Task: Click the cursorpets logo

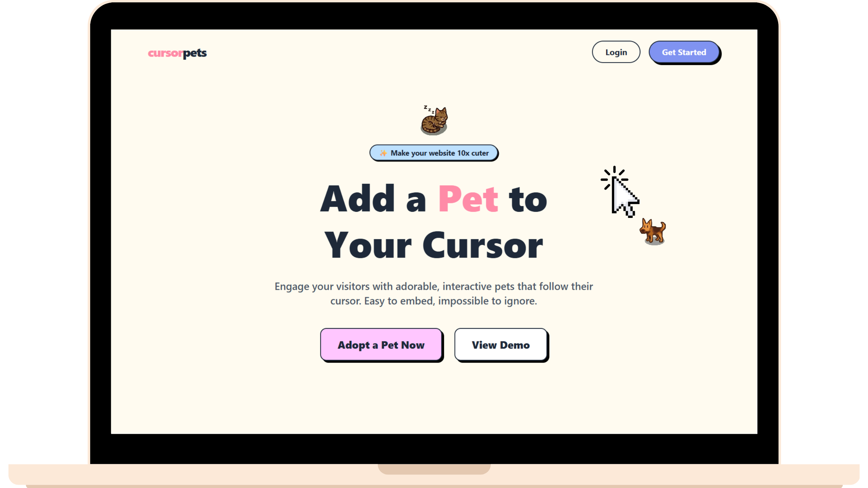Action: (177, 53)
